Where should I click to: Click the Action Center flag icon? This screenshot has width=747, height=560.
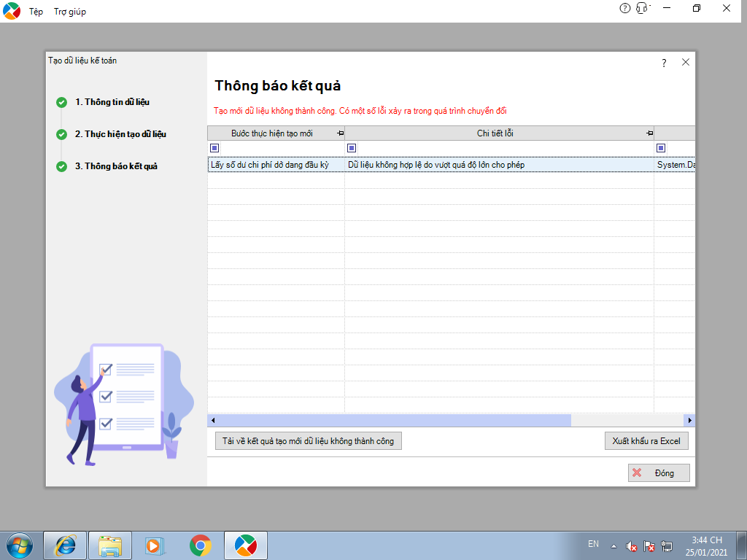(x=649, y=547)
